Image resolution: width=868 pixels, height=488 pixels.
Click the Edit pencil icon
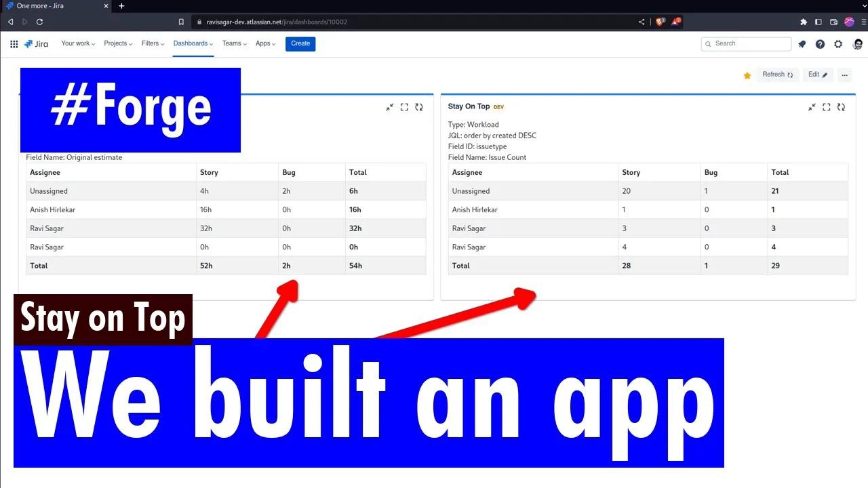click(817, 75)
